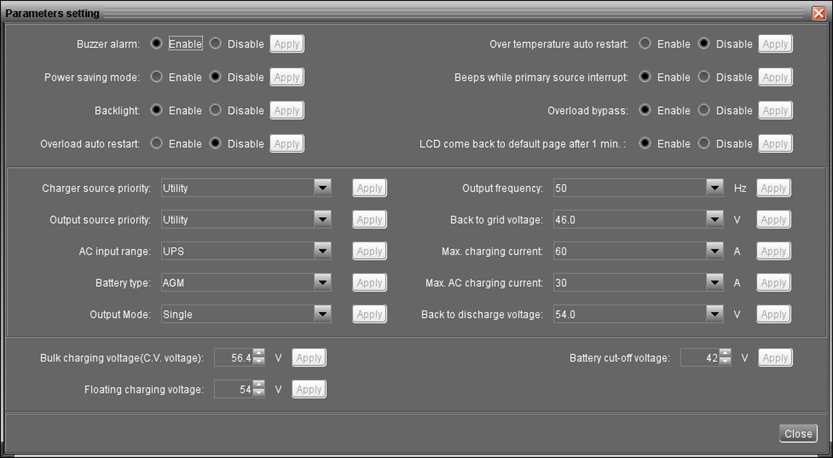Enable Power saving mode radio button
This screenshot has width=833, height=458.
156,77
